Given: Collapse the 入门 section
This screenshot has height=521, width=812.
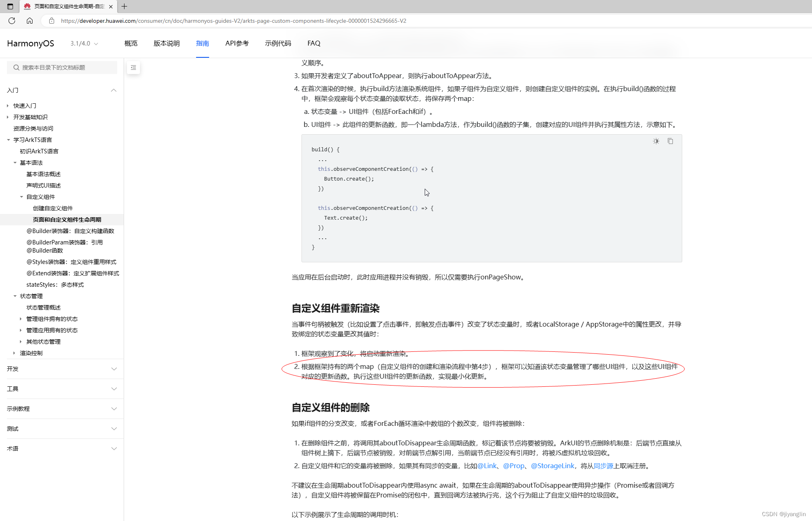Looking at the screenshot, I should coord(114,90).
